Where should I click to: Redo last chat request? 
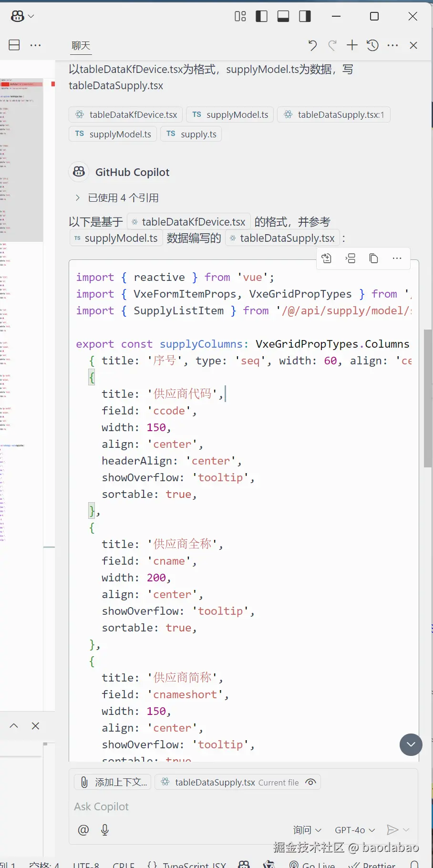(332, 45)
